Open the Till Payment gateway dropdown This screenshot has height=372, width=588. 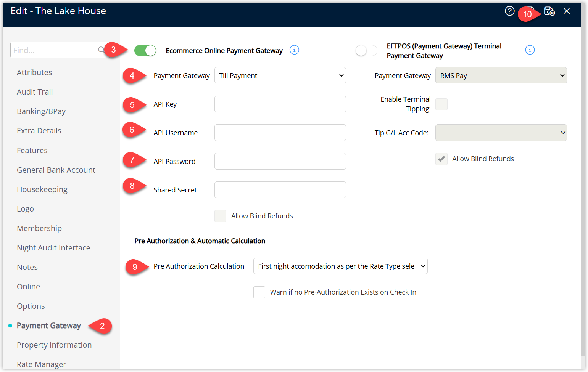pos(280,75)
